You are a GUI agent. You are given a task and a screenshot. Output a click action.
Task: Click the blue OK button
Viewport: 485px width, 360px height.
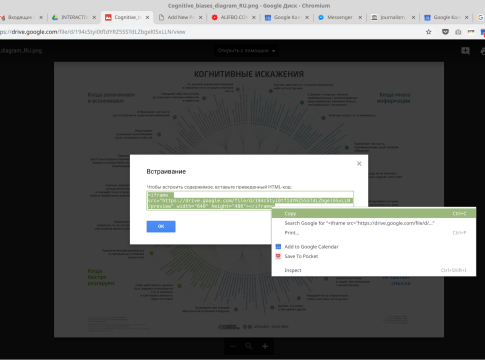click(161, 226)
